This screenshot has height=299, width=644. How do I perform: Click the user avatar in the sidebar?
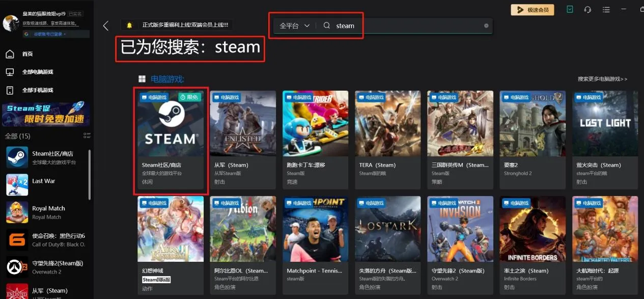point(11,23)
